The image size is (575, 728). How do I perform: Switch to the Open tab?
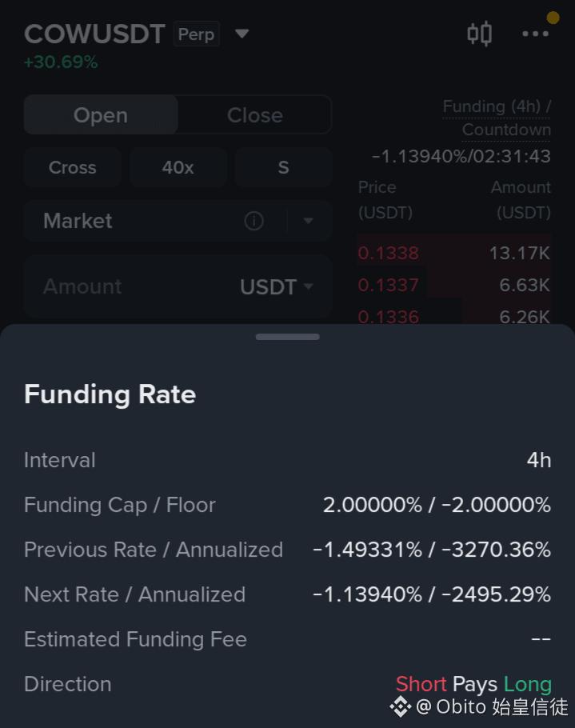point(101,114)
